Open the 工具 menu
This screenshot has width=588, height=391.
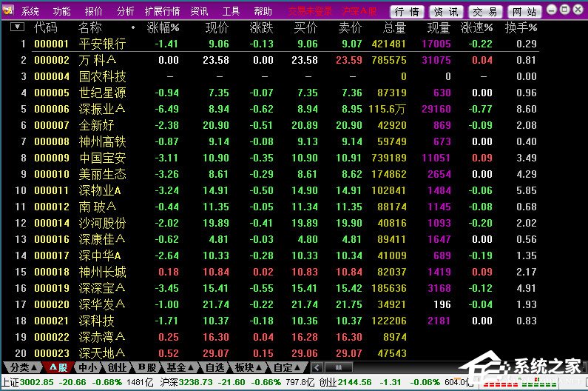(231, 11)
